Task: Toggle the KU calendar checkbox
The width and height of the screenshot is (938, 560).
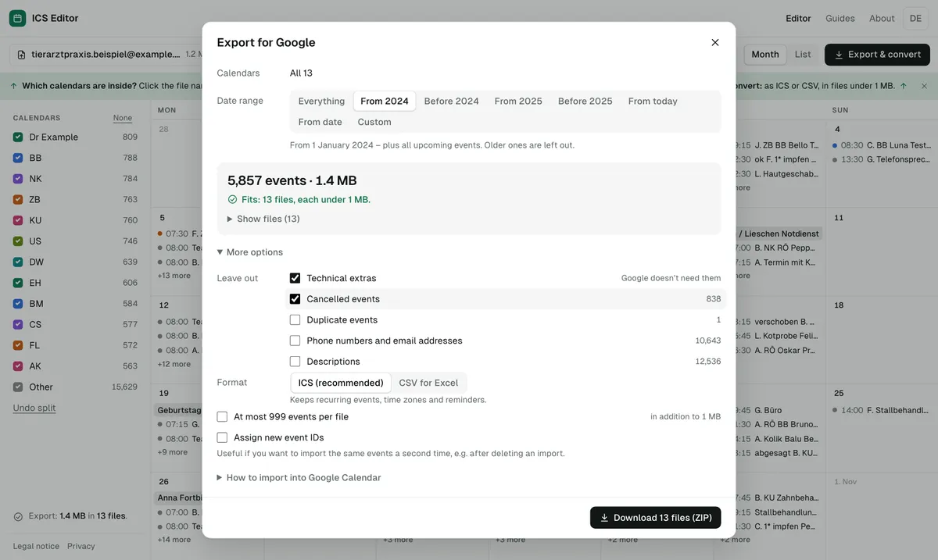Action: 18,220
